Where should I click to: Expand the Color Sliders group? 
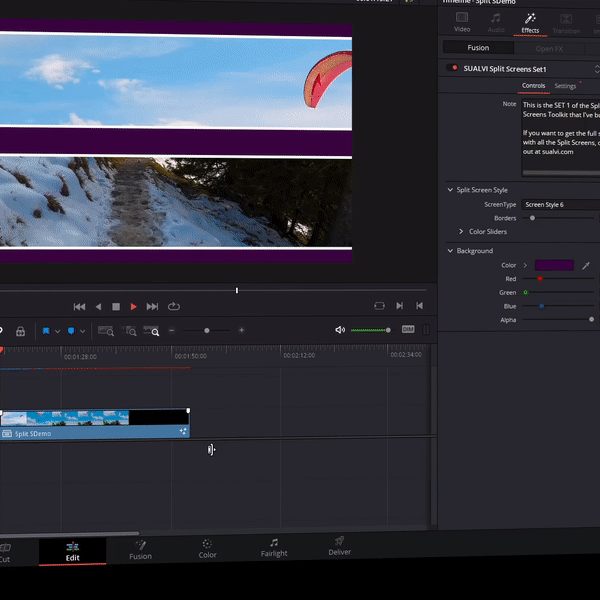461,232
